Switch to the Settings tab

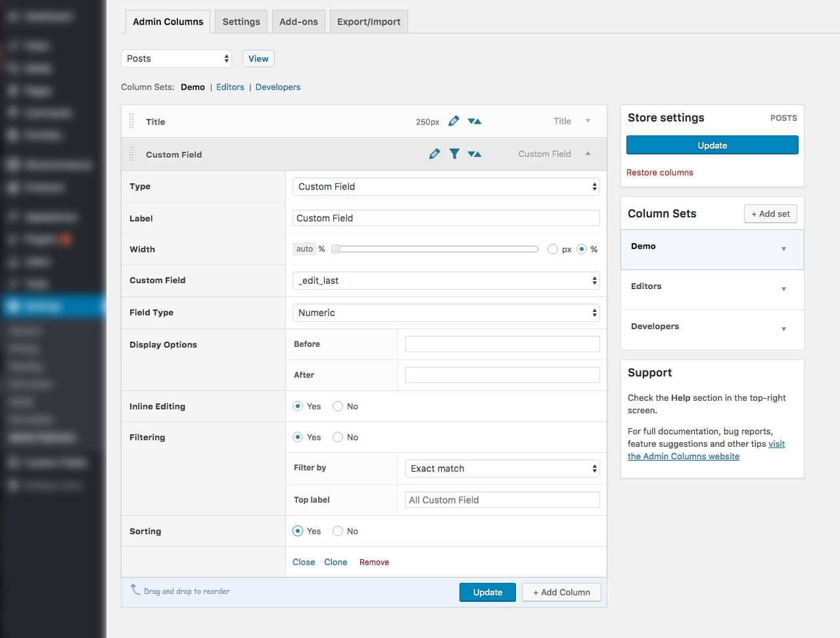point(241,21)
